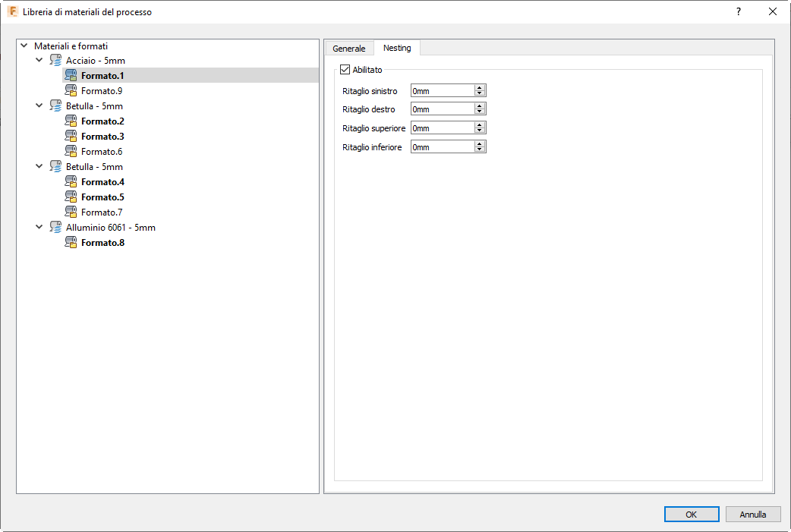Cancel with the Annulla button
Viewport: 791px width, 532px height.
(x=752, y=515)
